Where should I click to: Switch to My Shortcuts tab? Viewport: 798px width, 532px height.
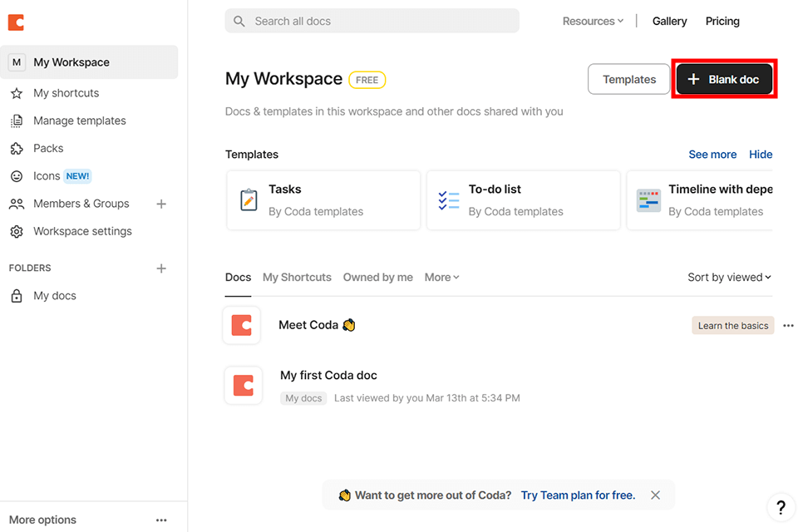point(297,278)
